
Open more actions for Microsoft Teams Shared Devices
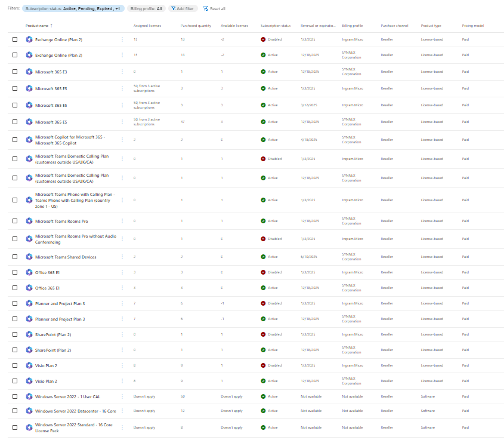[122, 257]
